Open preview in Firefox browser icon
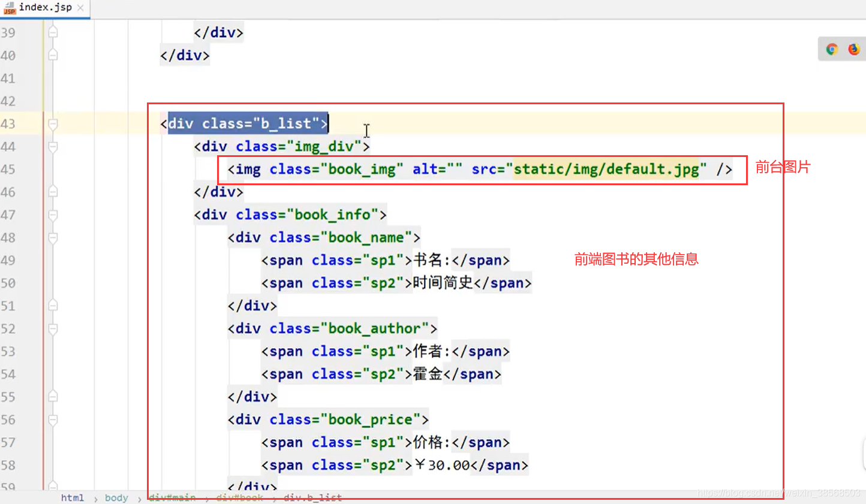This screenshot has width=866, height=504. (x=854, y=49)
